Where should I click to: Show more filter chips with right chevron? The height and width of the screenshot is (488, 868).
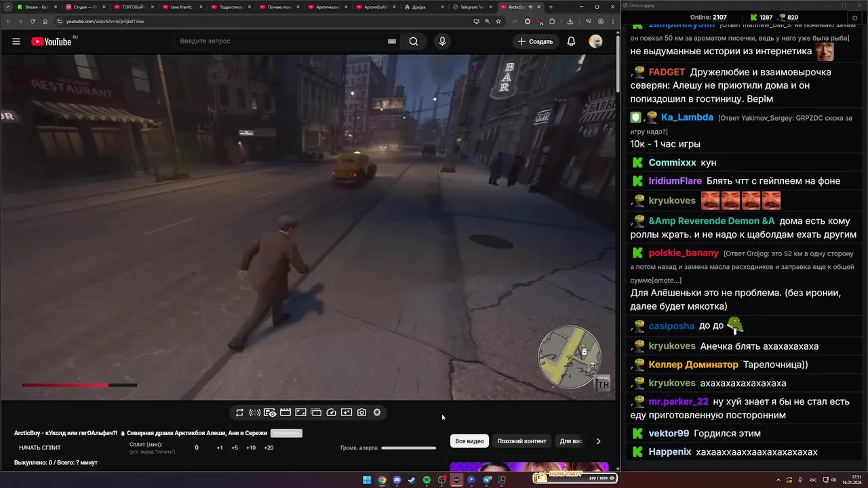598,441
